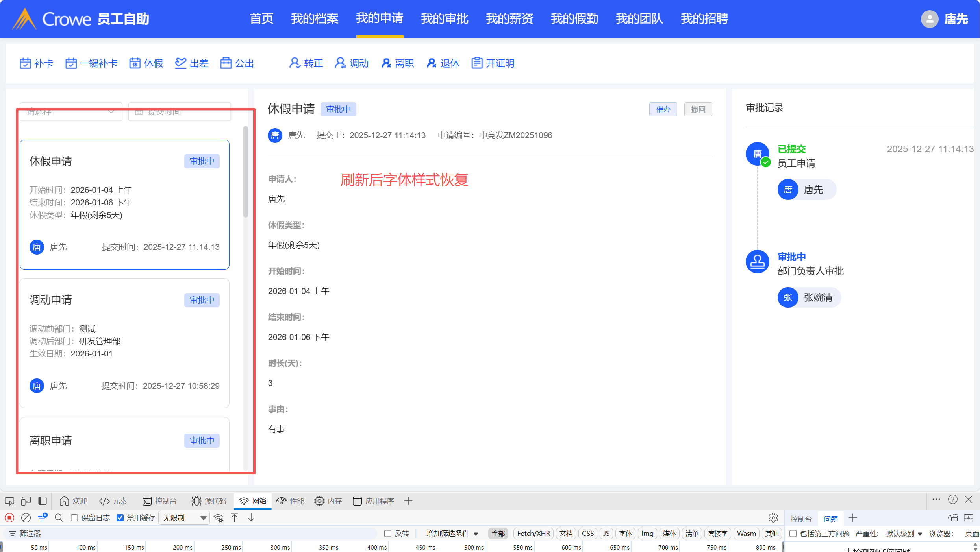Open network settings gear icon
Screen dimensions: 980x552
click(773, 518)
